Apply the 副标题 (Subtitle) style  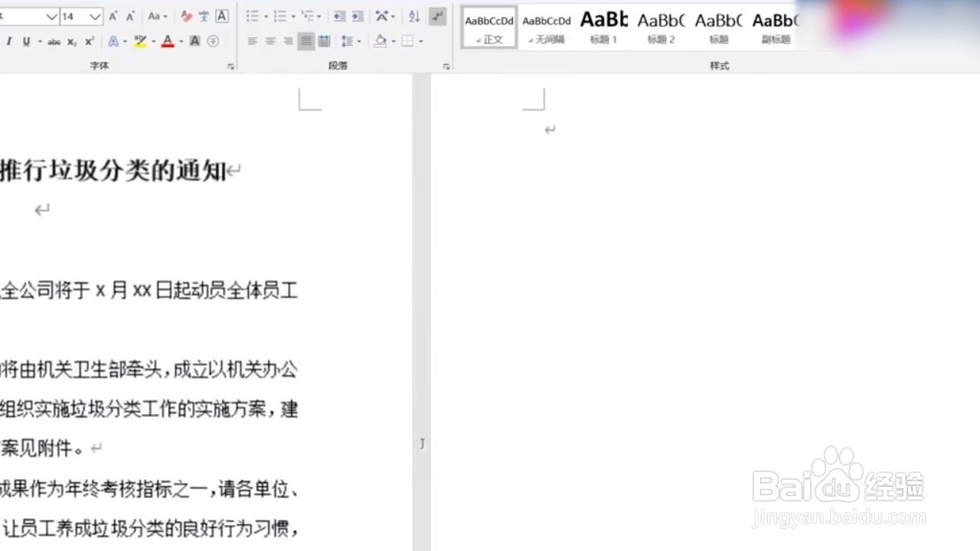[x=776, y=28]
